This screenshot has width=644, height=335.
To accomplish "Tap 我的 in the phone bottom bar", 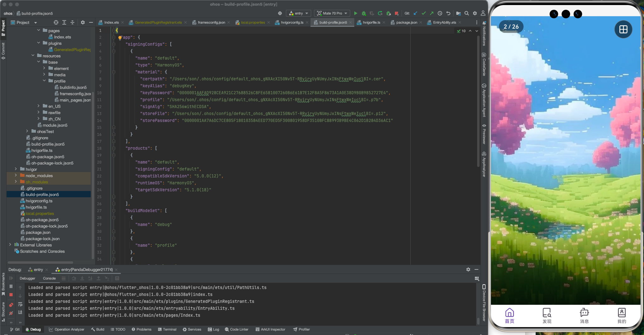I will pos(622,316).
